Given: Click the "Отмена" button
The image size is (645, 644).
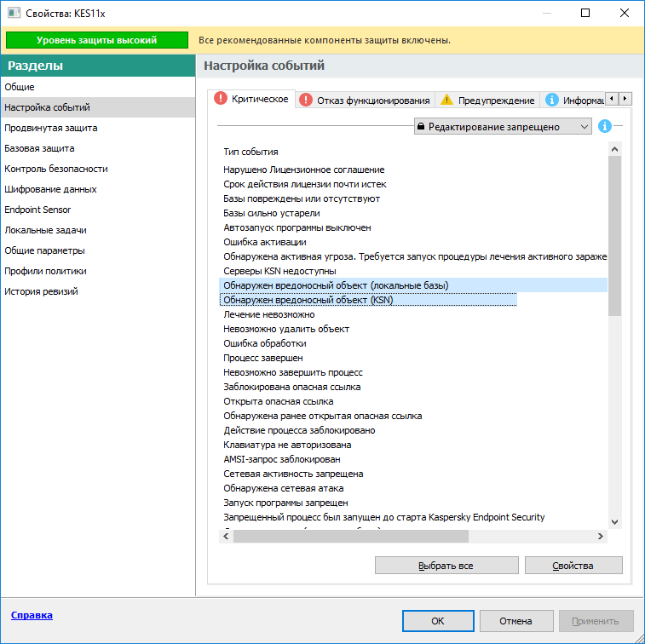Looking at the screenshot, I should (515, 620).
